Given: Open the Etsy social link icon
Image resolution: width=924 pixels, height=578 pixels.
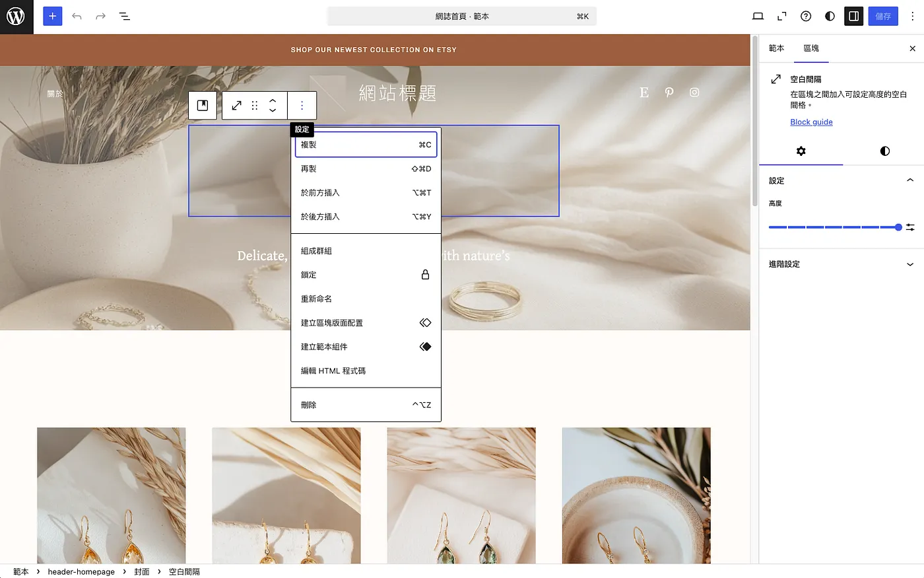Looking at the screenshot, I should [x=644, y=92].
